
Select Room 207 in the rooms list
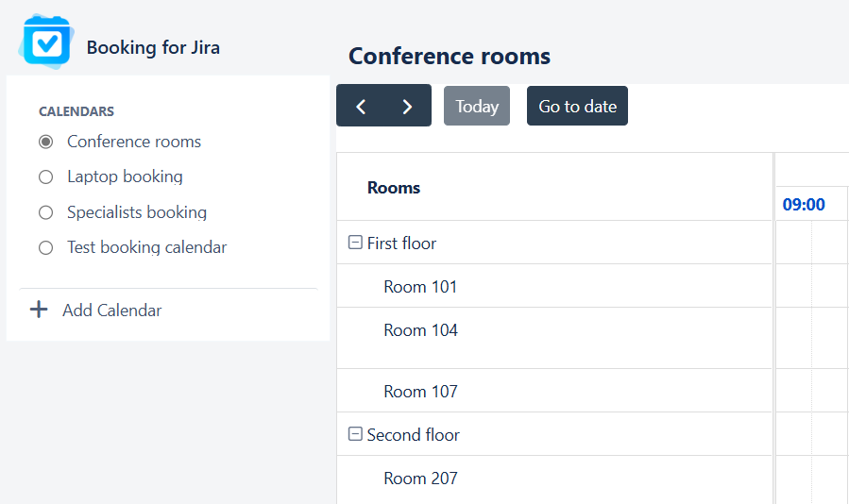(420, 479)
